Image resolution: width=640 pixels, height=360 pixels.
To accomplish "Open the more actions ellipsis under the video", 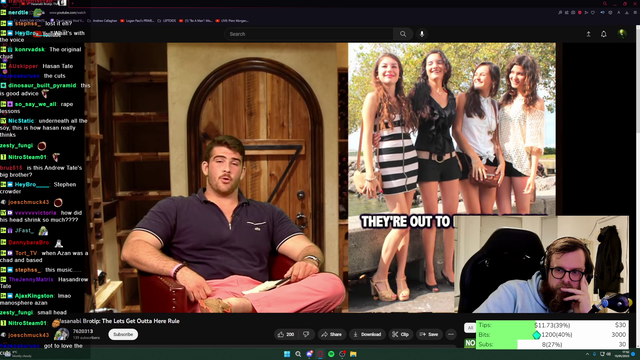I will pyautogui.click(x=451, y=334).
